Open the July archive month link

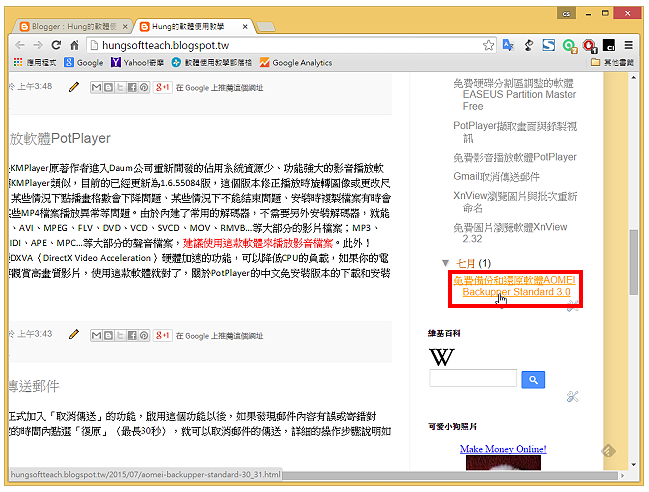465,263
